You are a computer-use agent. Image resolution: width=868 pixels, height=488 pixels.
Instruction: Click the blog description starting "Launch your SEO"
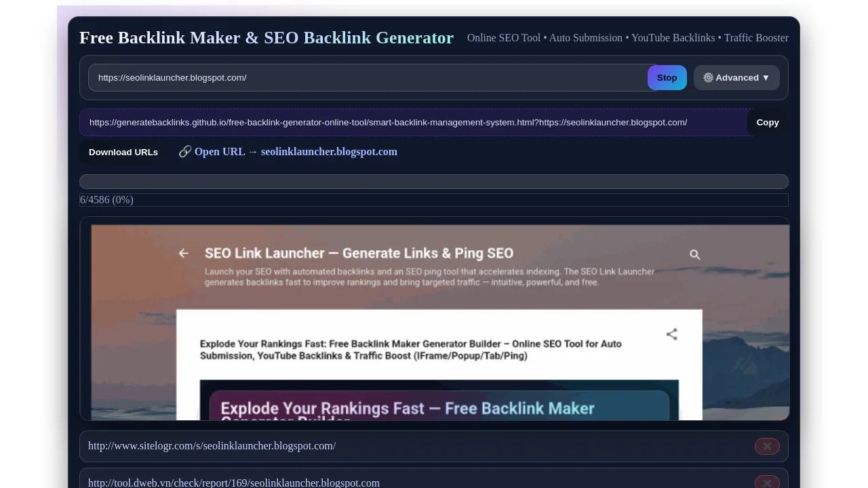[x=429, y=277]
